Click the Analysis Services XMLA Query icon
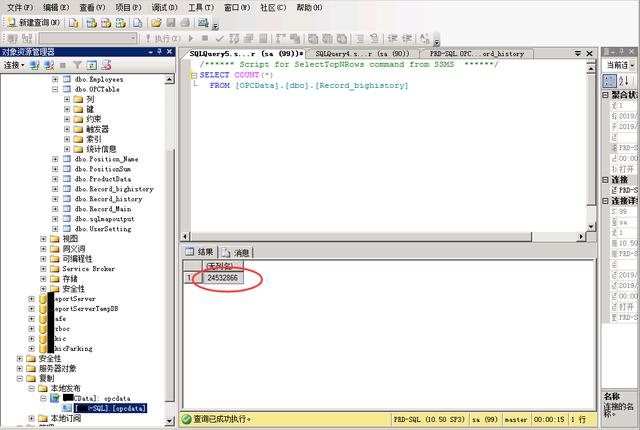640x430 pixels. 120,23
